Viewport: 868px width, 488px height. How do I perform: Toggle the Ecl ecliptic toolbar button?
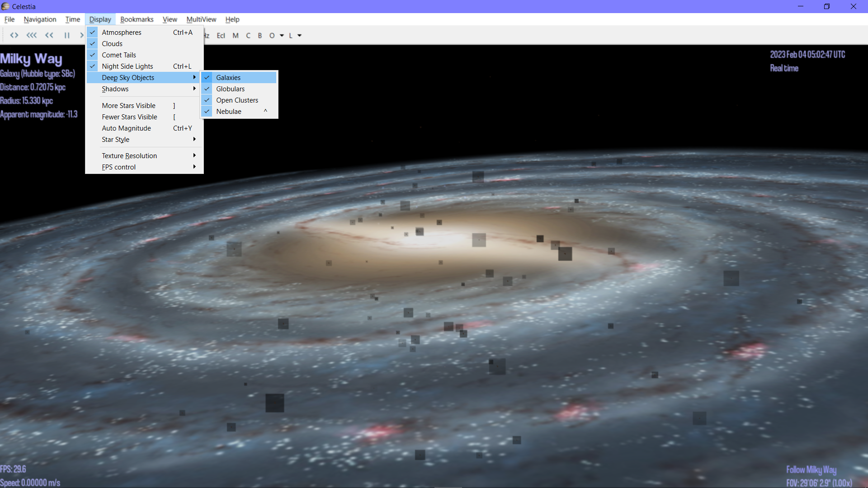pyautogui.click(x=221, y=35)
